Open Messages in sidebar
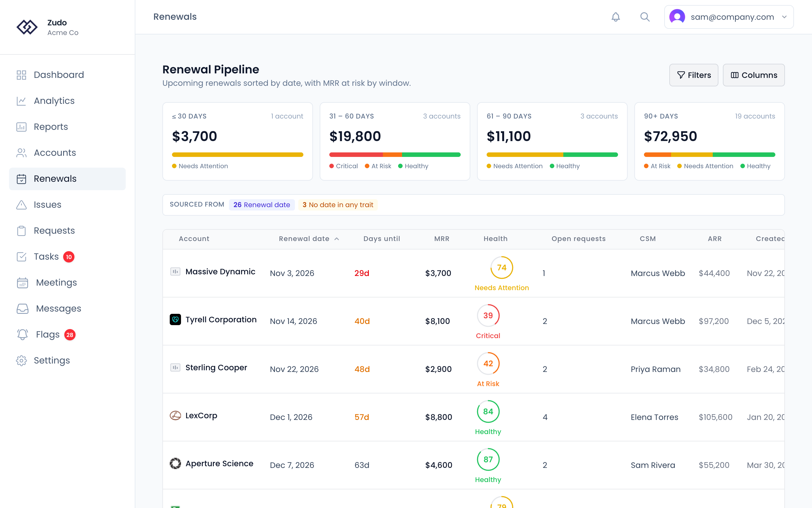The image size is (812, 508). (x=67, y=309)
